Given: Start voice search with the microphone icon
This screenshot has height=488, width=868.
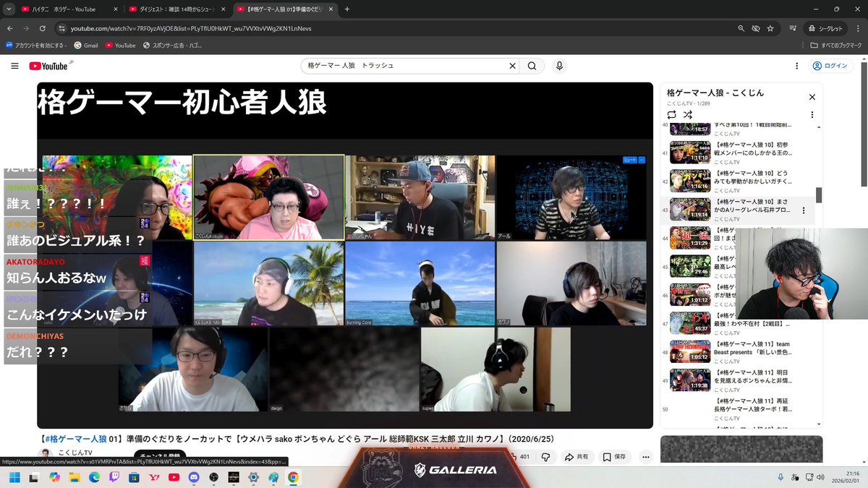Looking at the screenshot, I should click(558, 65).
